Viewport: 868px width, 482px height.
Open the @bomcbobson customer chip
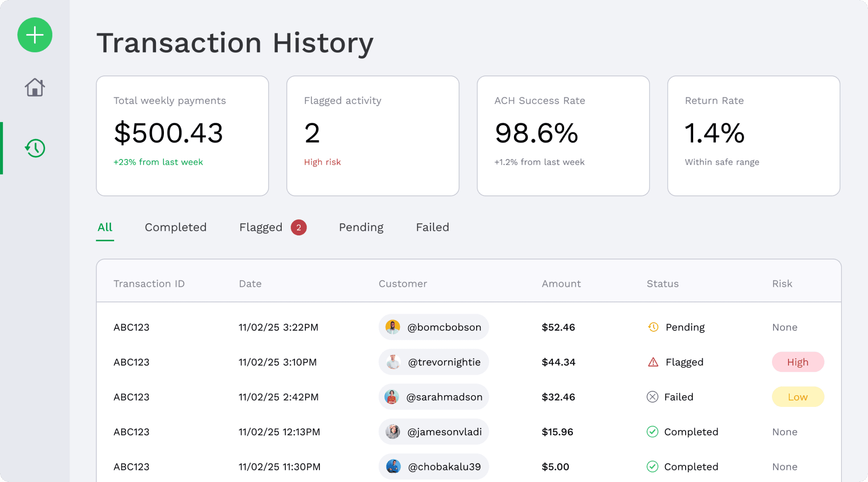pyautogui.click(x=434, y=327)
